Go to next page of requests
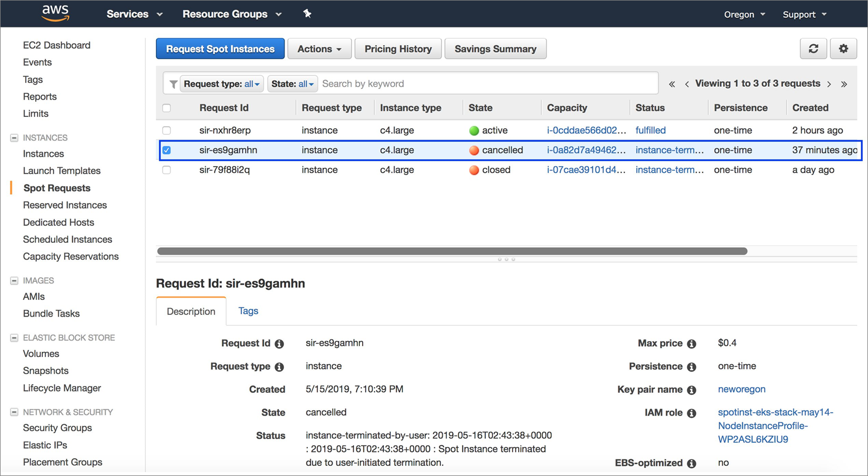 (x=829, y=84)
